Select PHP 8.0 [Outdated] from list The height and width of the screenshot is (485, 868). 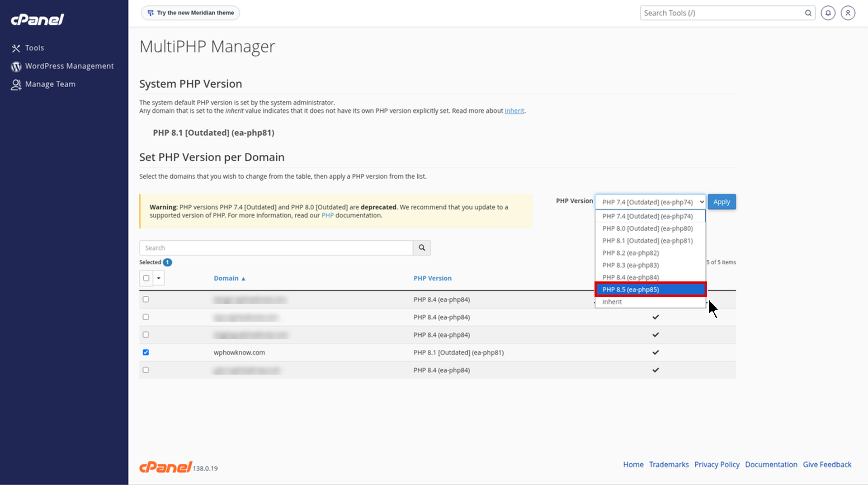click(x=650, y=228)
